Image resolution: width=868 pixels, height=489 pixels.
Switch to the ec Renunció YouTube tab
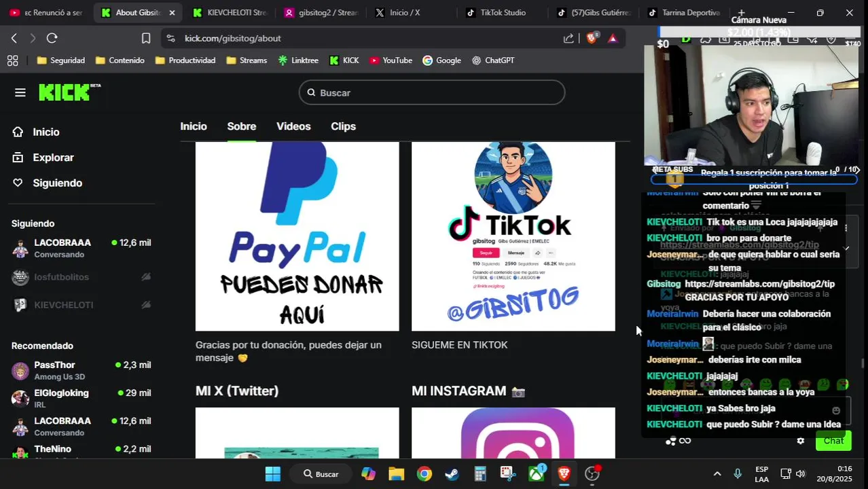tap(46, 12)
